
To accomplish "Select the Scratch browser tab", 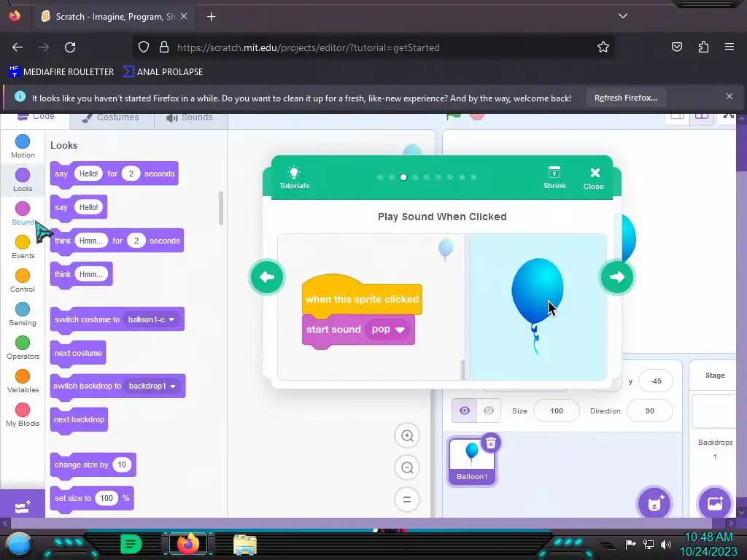I will click(x=115, y=17).
